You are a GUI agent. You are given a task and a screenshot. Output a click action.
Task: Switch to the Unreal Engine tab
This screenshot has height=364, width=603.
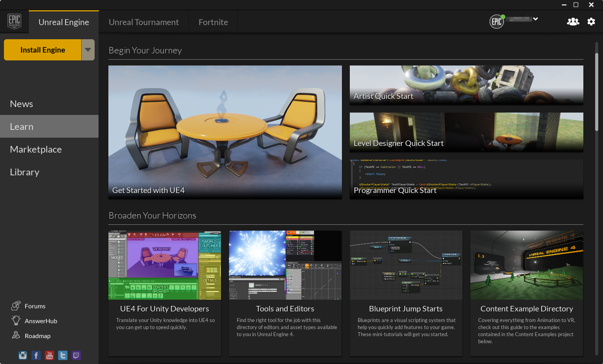pos(64,22)
